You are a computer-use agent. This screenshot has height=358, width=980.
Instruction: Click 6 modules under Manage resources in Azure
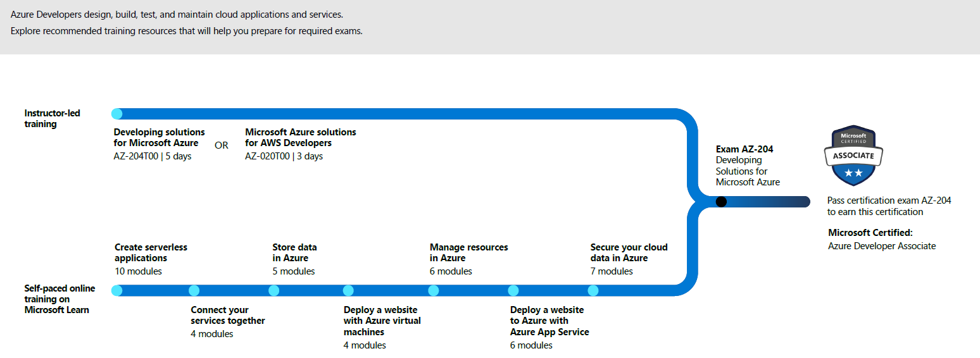[x=451, y=271]
